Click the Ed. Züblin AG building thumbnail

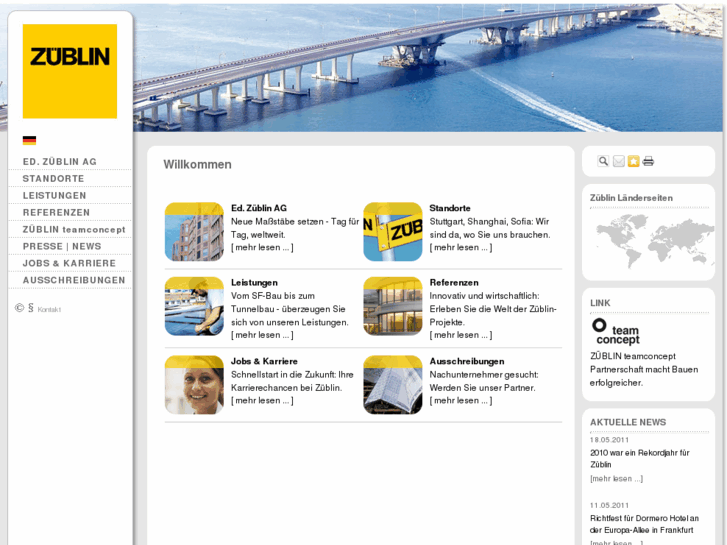[x=194, y=231]
